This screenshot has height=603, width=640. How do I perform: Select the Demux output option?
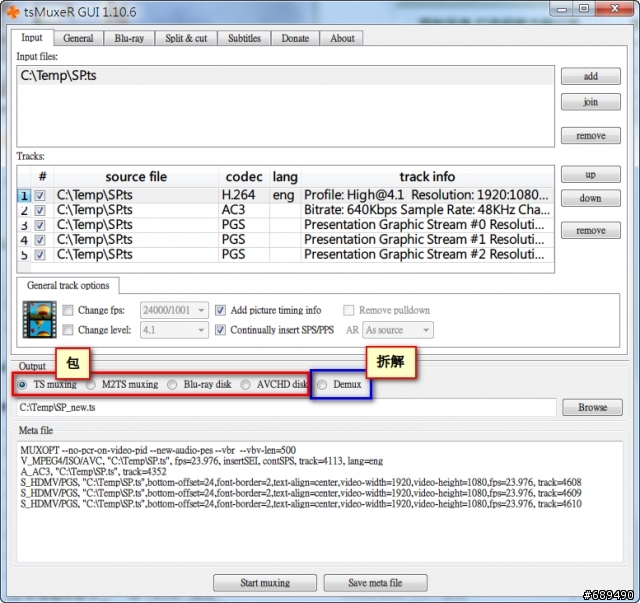click(x=322, y=385)
